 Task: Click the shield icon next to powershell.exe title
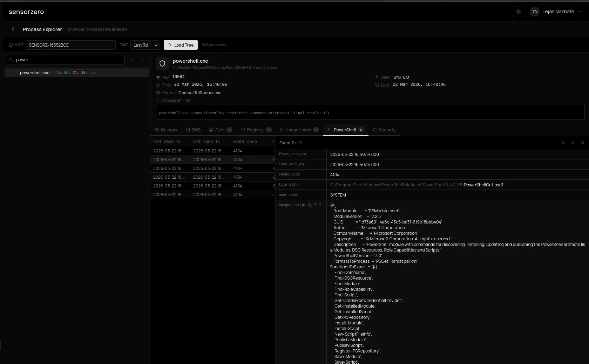coord(162,63)
